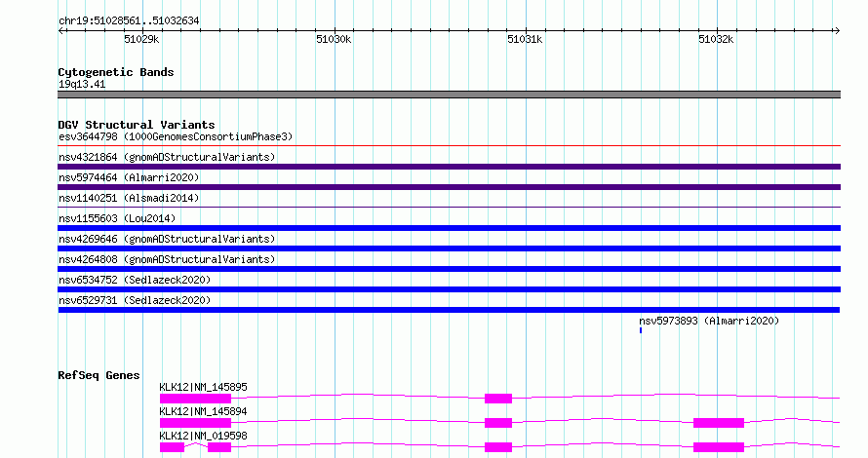
Task: Click the small blue nsv5973893 variant marker
Action: coord(641,330)
